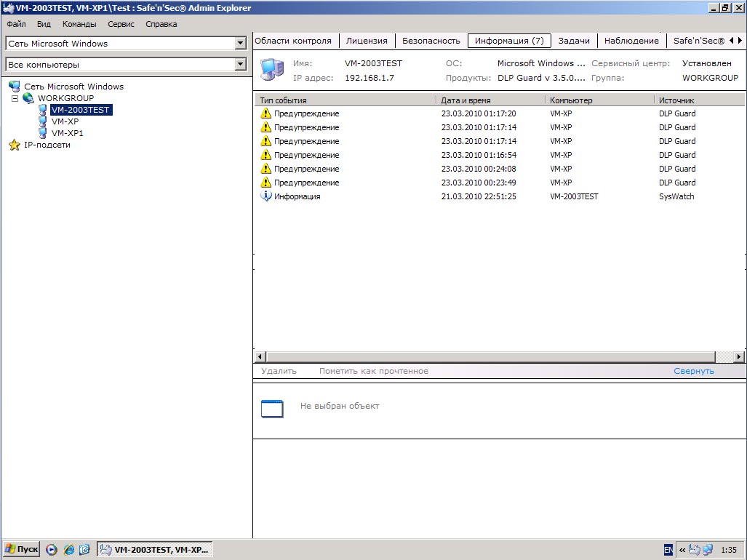Click the Удалить link
Screen dimensions: 747x560
pos(279,371)
